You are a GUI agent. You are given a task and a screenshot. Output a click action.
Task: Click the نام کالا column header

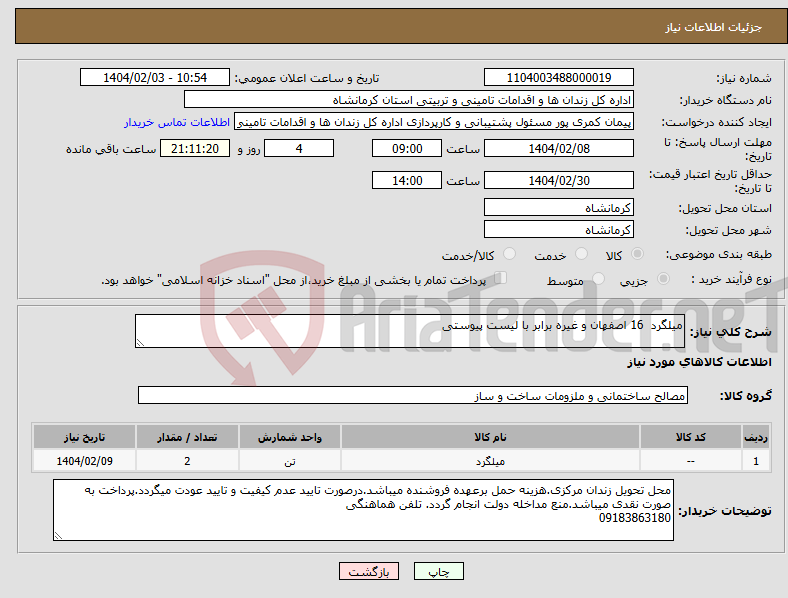click(x=490, y=437)
